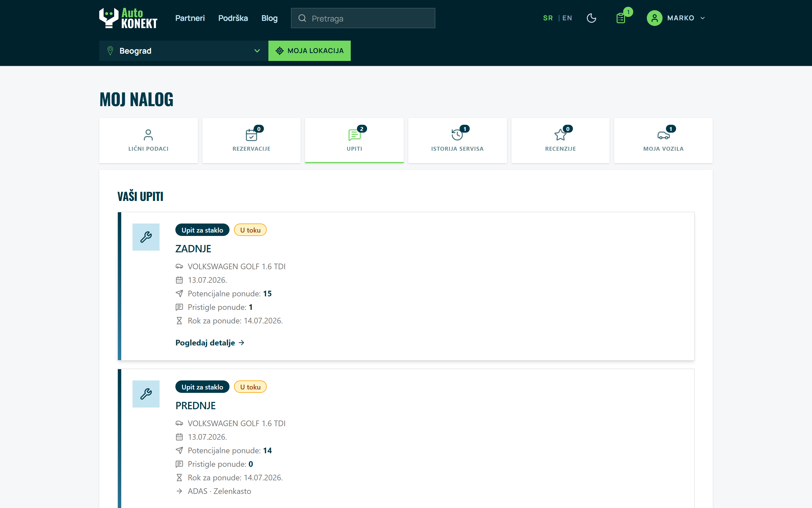Click the MOJA LOKACIJA button
The width and height of the screenshot is (812, 508).
coord(309,51)
